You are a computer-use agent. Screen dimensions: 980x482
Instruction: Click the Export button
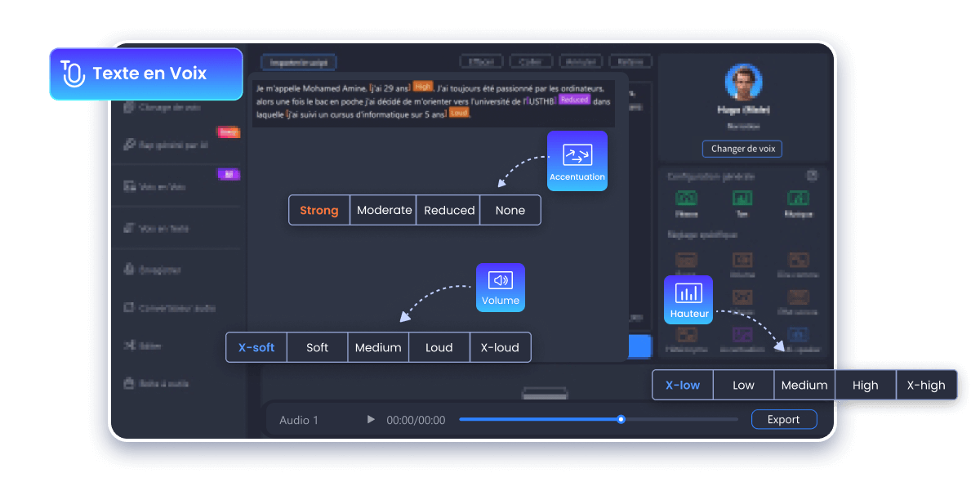783,419
